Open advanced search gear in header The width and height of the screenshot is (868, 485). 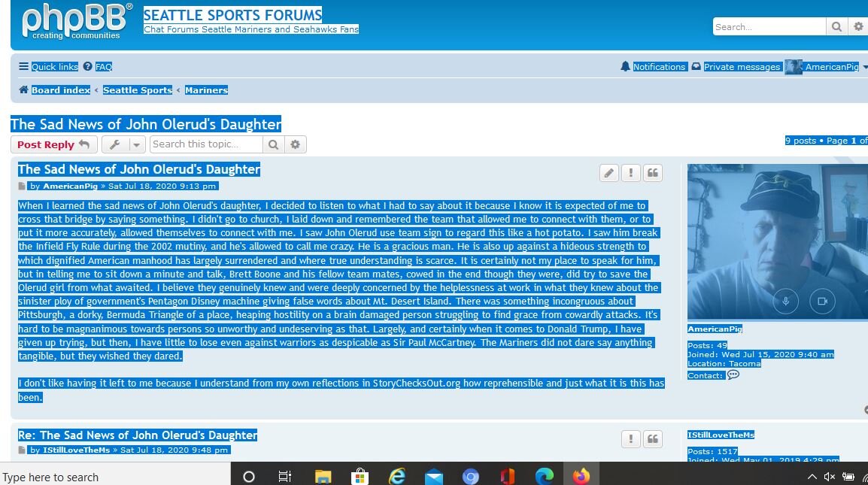858,26
